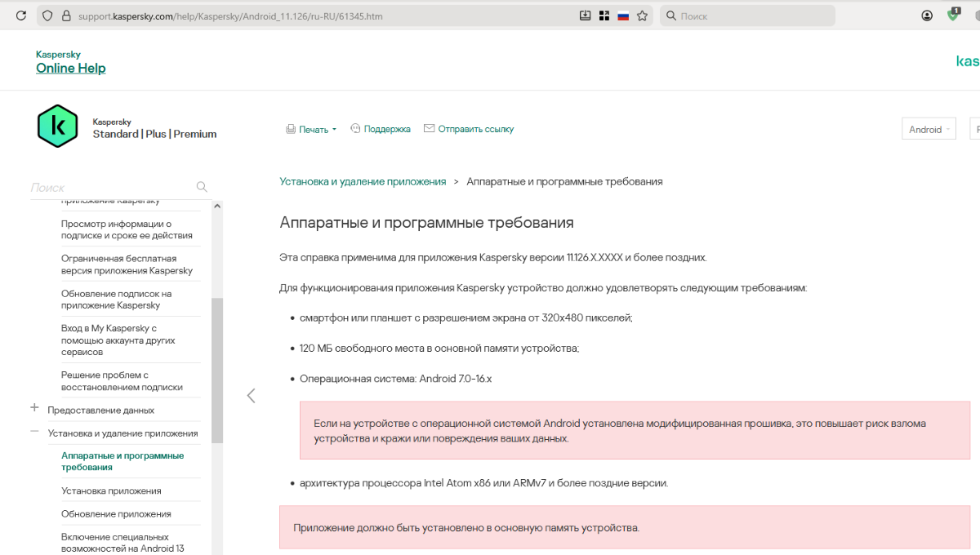Open Включение специальных возможностей на Android 13
980x555 pixels.
(x=122, y=543)
